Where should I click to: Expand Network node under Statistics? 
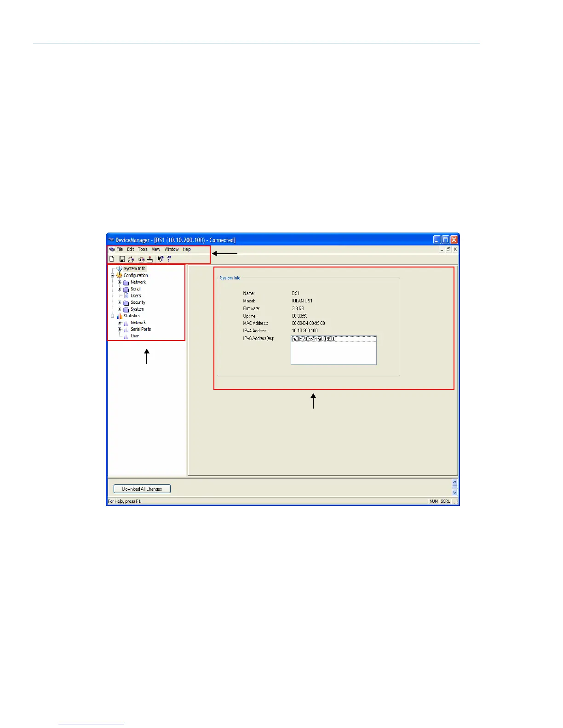[119, 323]
